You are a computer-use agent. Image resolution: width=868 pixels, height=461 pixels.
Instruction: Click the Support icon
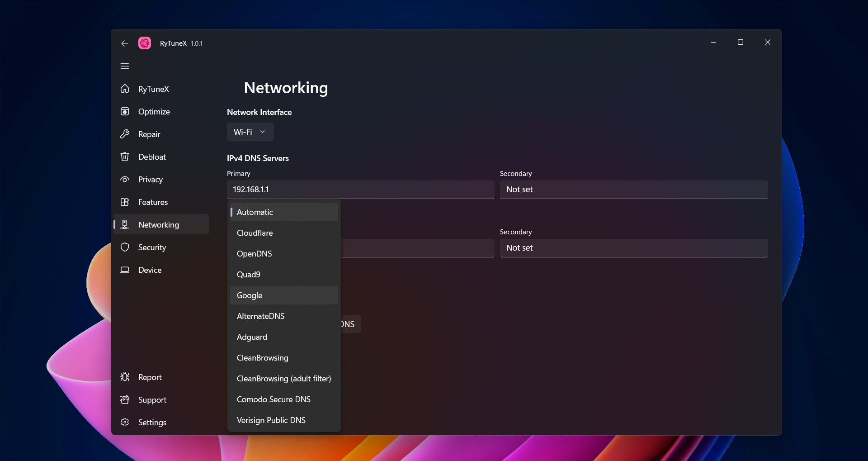pos(125,399)
